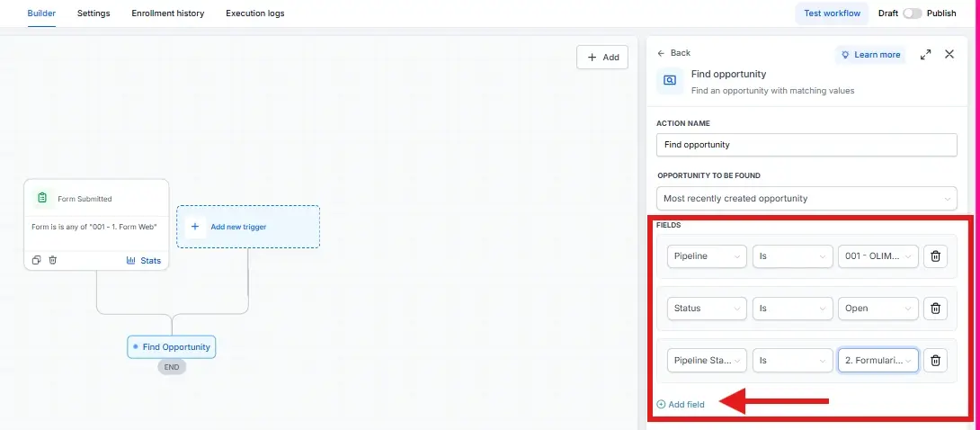Click the Learn more lightbulb icon

tap(846, 55)
